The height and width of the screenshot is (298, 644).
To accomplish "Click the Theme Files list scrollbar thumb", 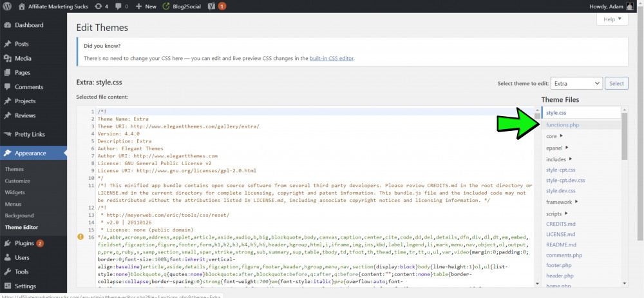I will pos(624,136).
